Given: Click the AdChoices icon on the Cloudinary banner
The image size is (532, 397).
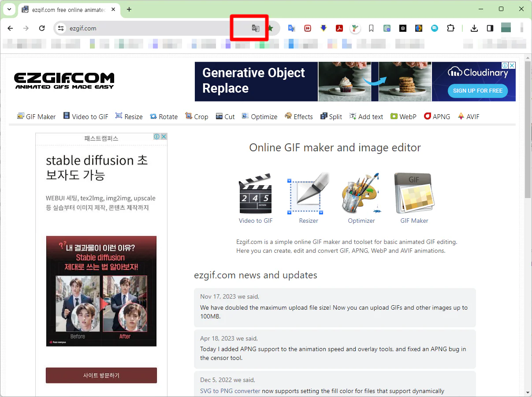Looking at the screenshot, I should (x=505, y=65).
